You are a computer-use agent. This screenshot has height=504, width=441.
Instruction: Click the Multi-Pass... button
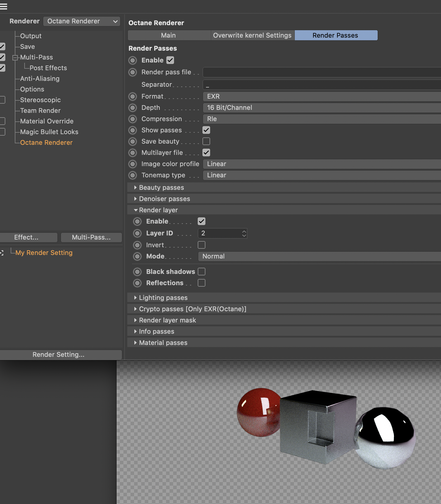coord(91,237)
